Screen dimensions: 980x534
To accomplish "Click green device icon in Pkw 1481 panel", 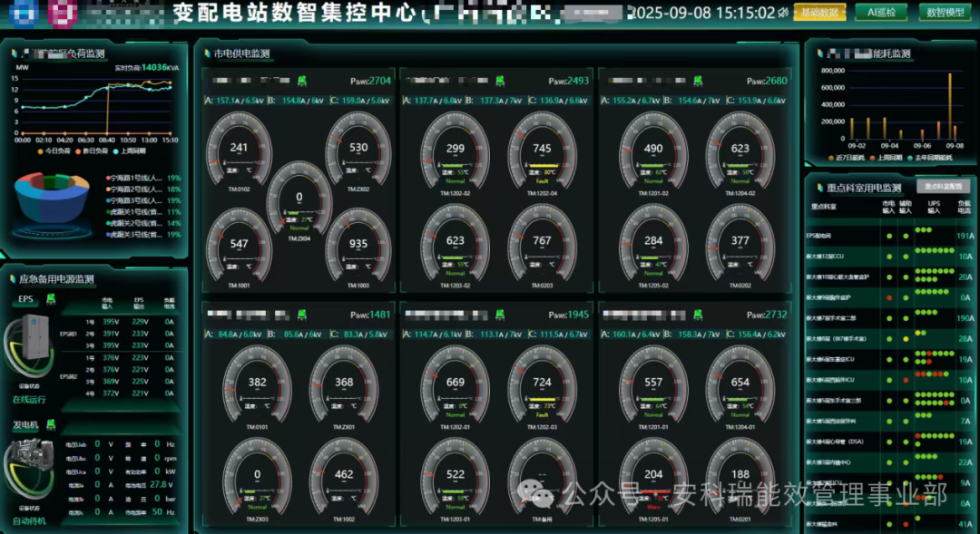I will pos(301,314).
